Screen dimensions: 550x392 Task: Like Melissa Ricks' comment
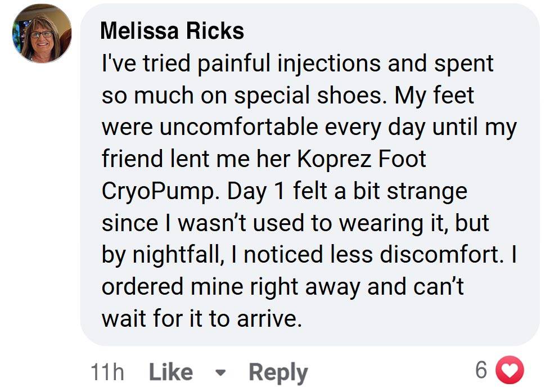click(171, 372)
